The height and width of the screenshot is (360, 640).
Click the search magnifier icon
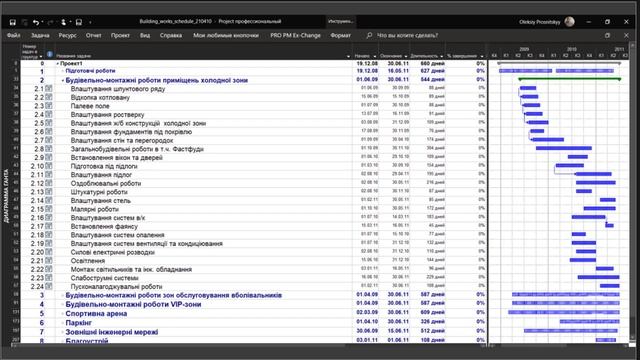(369, 36)
